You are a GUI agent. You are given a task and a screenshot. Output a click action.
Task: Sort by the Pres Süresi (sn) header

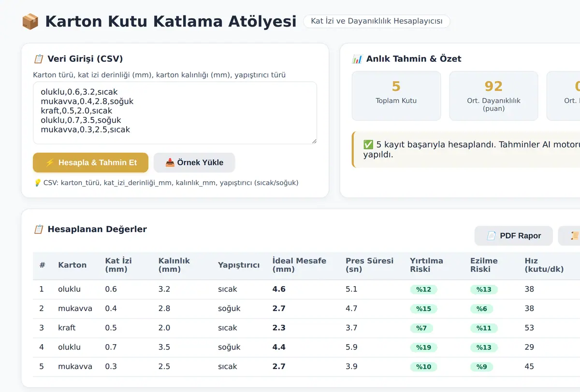coord(370,265)
